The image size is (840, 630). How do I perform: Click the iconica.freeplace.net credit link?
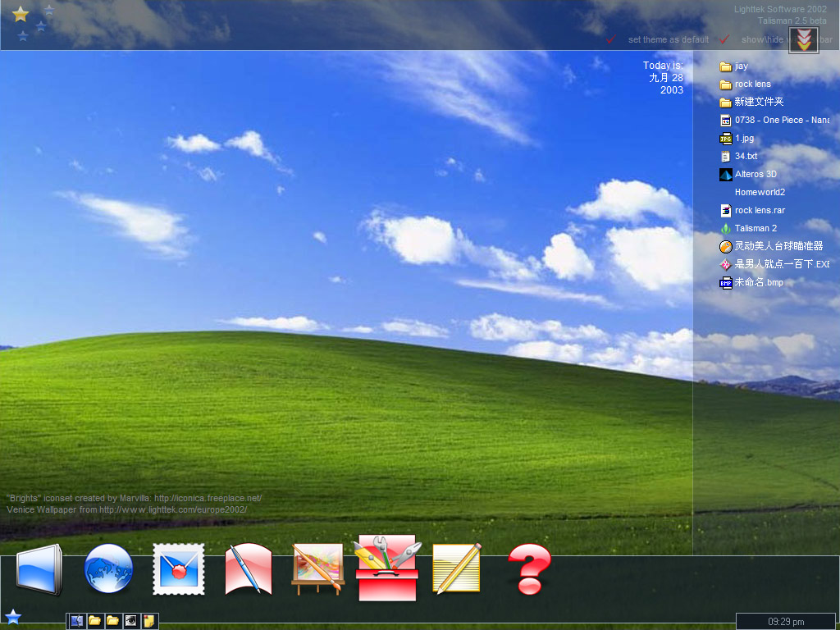click(x=208, y=498)
